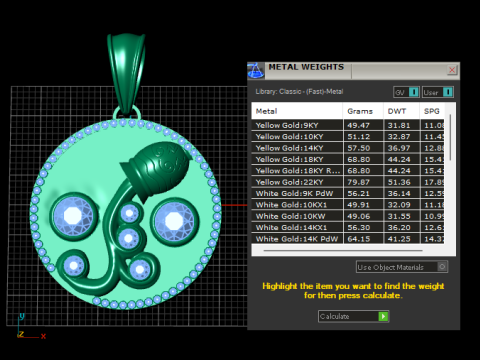This screenshot has width=480, height=360.
Task: Select the Yellow Gold:10KY row
Action: [x=348, y=137]
